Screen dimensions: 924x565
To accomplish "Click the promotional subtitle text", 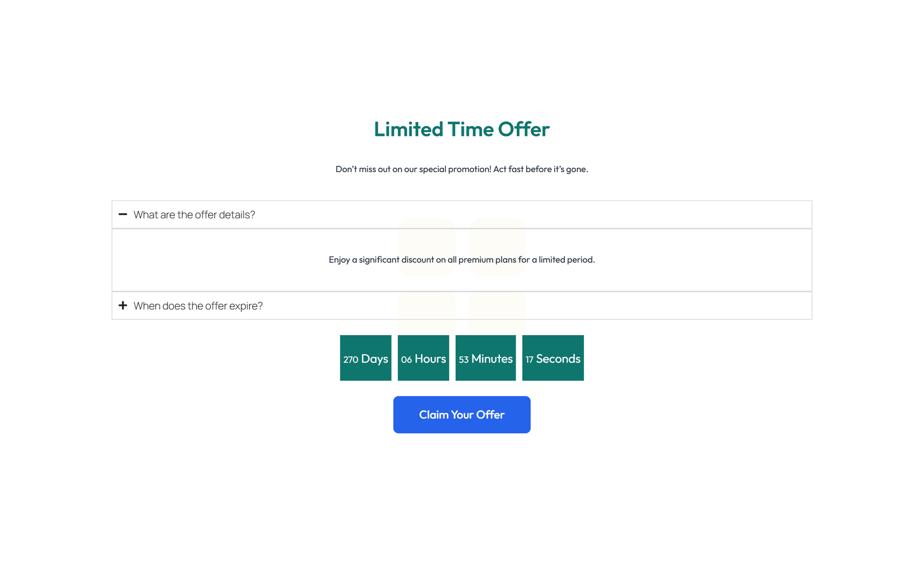I will (461, 169).
